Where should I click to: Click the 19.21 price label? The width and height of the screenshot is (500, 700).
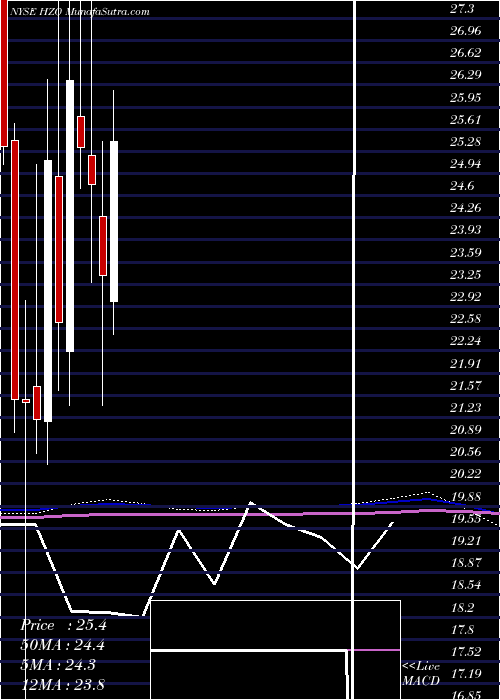tap(466, 540)
